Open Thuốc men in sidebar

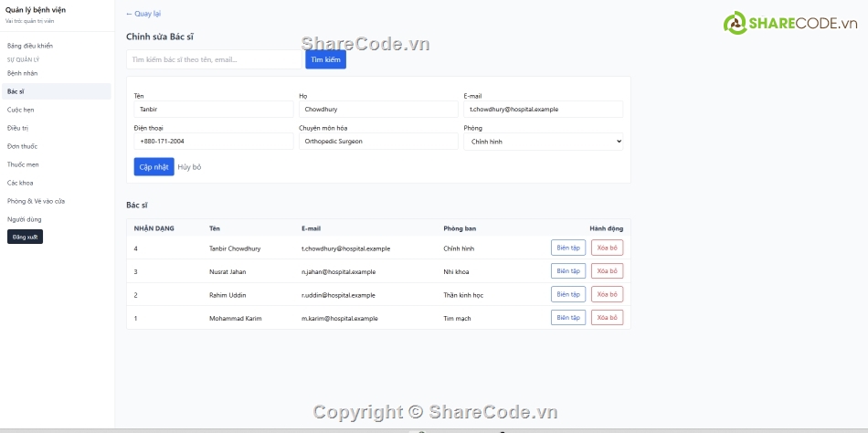click(x=23, y=164)
